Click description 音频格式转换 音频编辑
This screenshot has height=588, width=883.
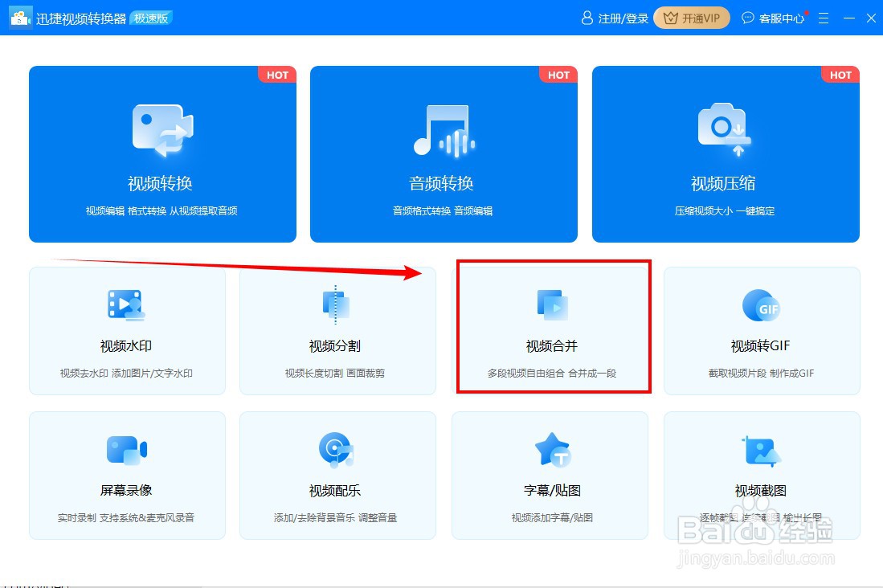coord(443,211)
